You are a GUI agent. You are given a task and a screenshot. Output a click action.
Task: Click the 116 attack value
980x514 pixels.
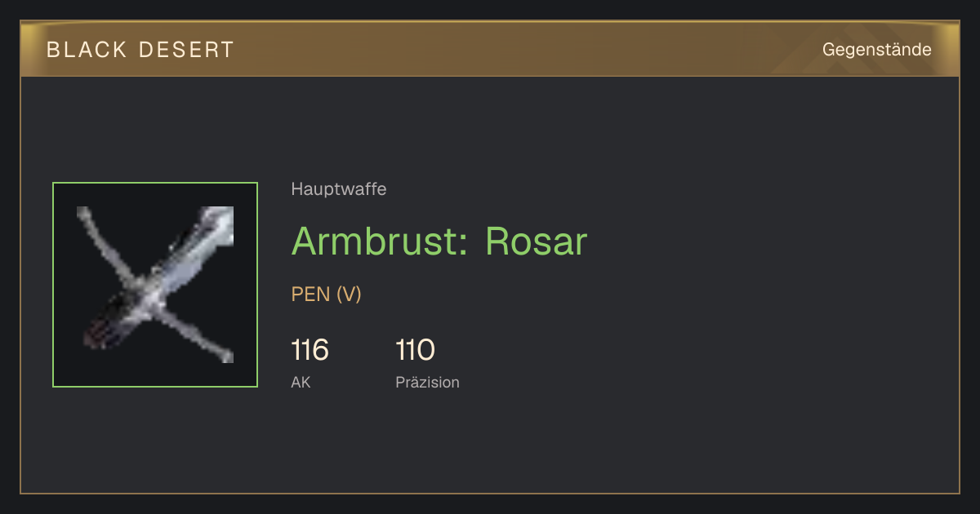pos(310,350)
